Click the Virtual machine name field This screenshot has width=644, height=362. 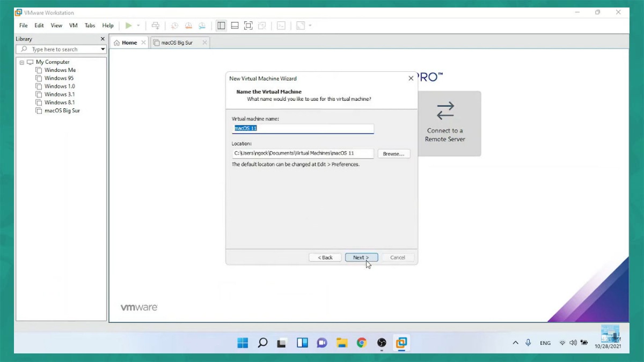303,129
